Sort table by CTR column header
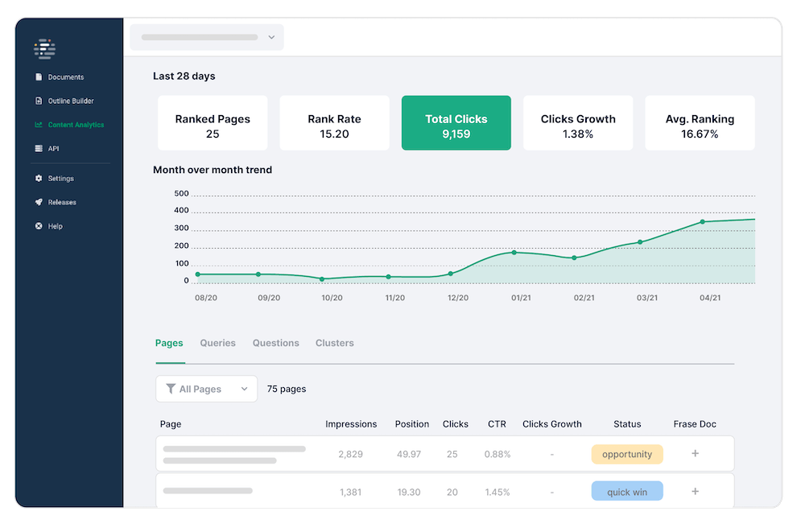805x532 pixels. point(497,424)
